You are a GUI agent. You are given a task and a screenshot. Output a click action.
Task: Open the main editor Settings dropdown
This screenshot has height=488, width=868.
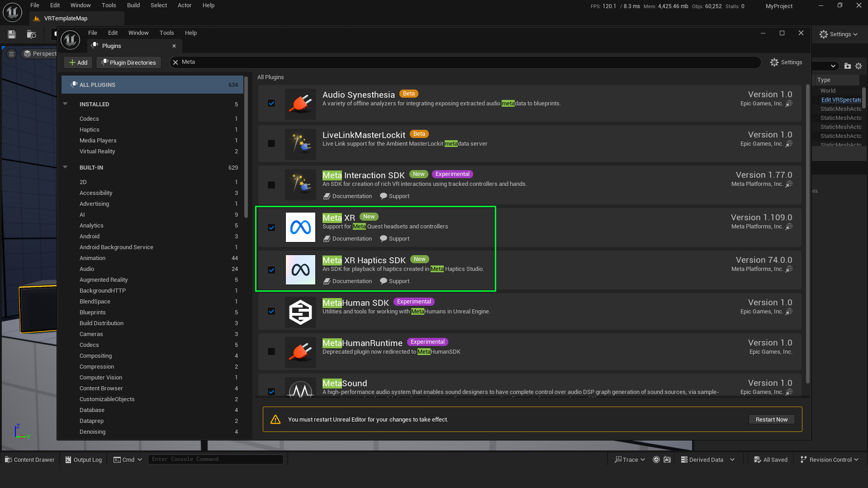tap(839, 34)
